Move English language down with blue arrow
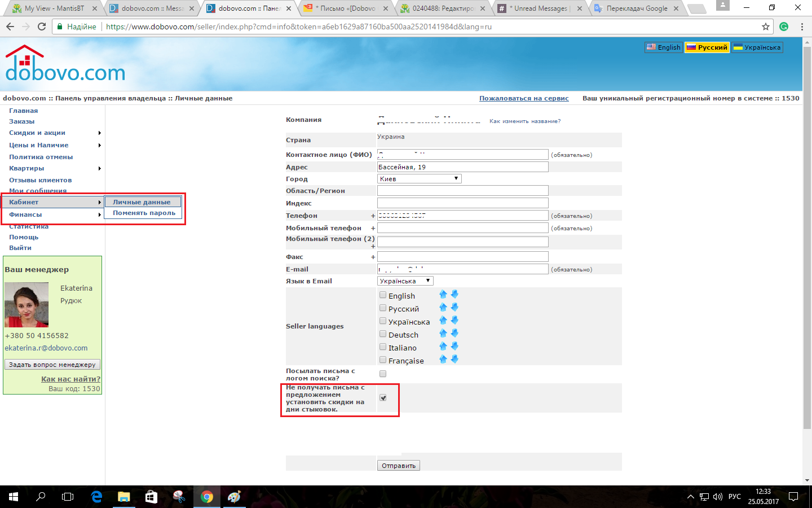812x508 pixels. click(454, 294)
